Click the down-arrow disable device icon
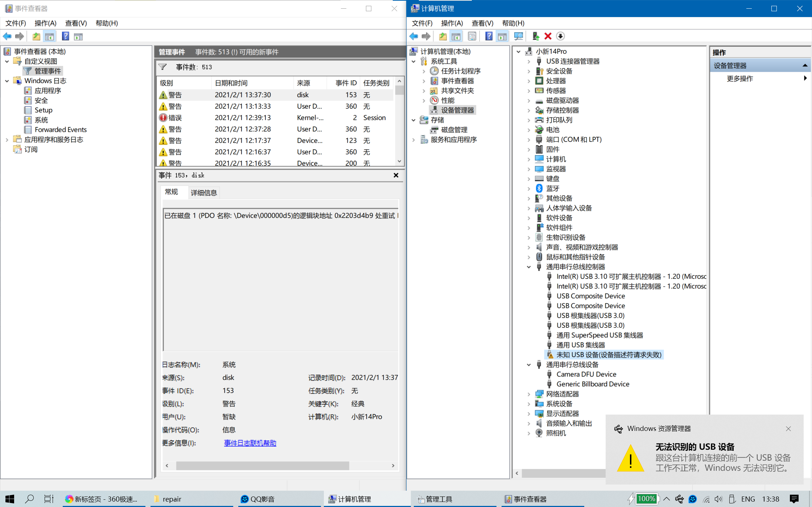This screenshot has height=507, width=812. 560,36
